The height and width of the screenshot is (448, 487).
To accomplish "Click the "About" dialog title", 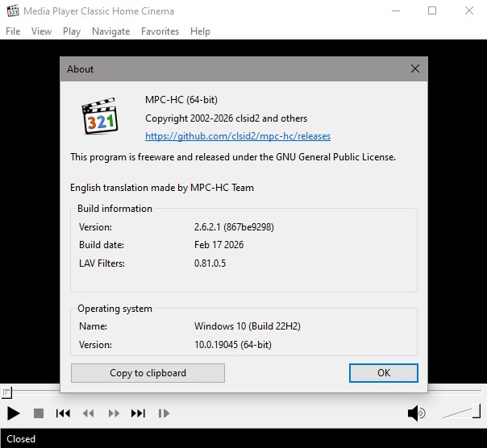I will click(80, 69).
